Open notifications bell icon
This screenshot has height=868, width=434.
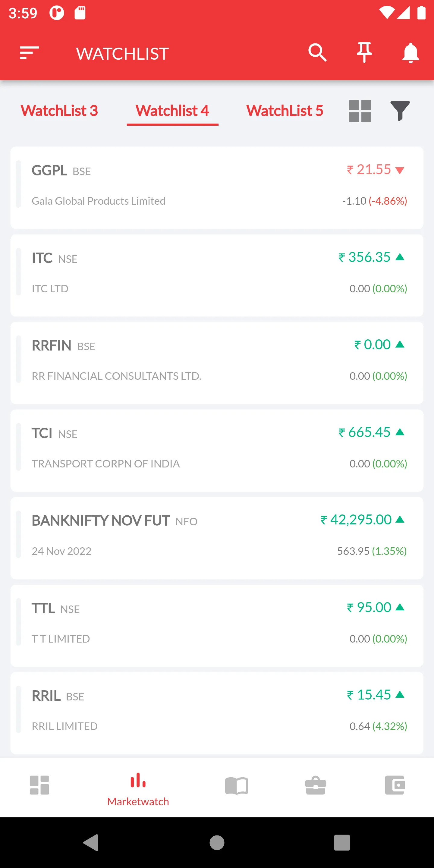(410, 53)
